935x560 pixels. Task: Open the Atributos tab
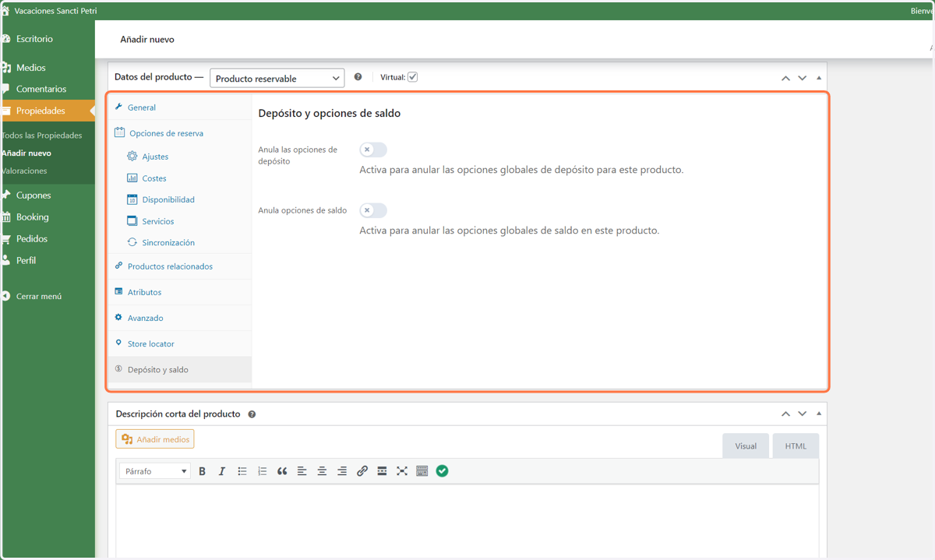[179, 292]
